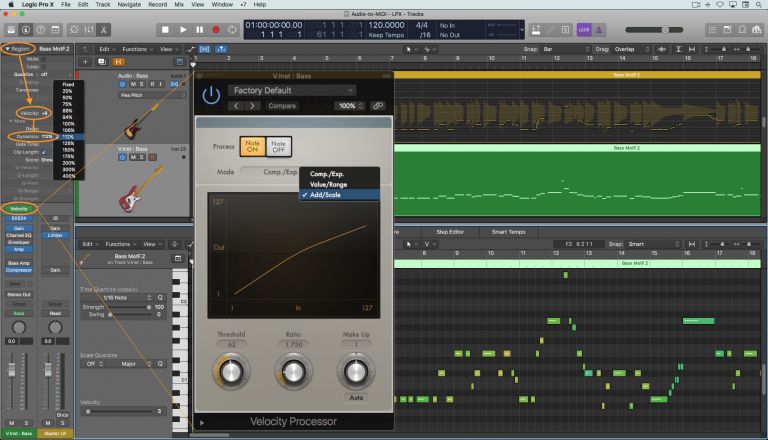768x440 pixels.
Task: Select Note ON process button
Action: (252, 147)
